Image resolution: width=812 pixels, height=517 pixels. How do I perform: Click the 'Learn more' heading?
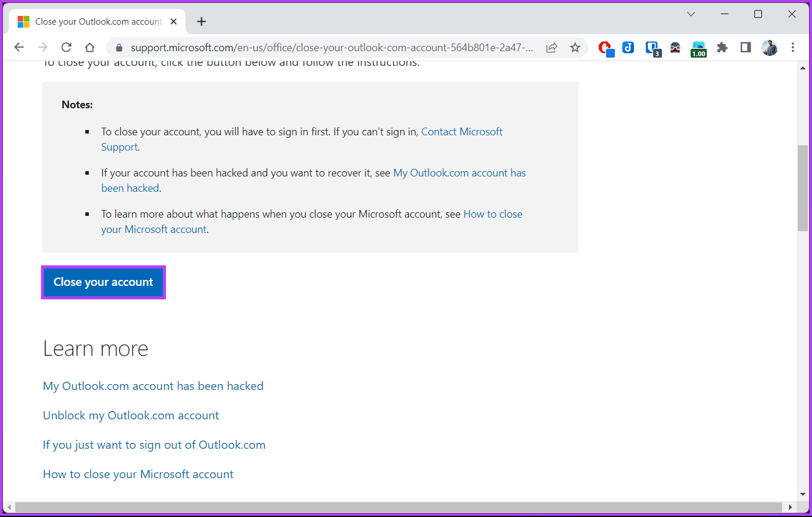pos(95,349)
